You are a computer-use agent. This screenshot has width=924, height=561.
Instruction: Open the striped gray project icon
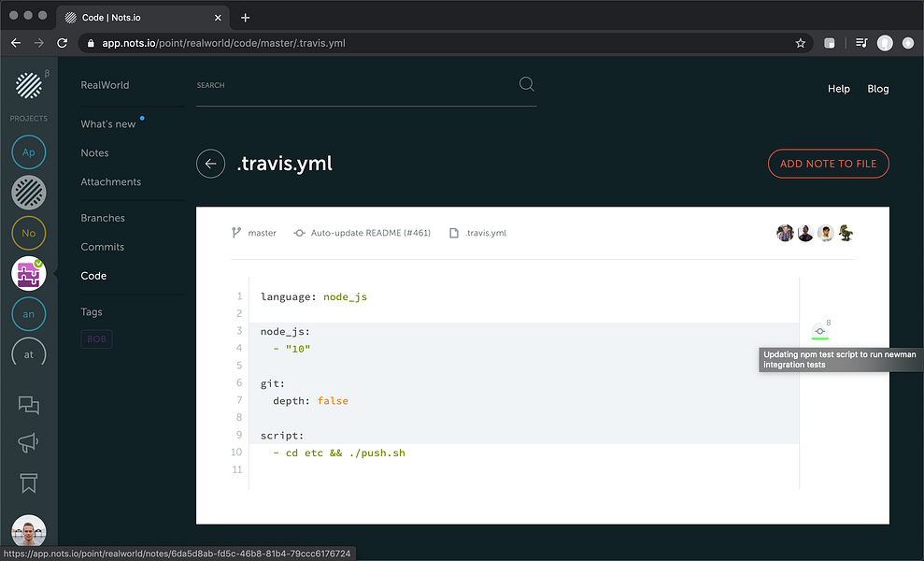[x=28, y=193]
